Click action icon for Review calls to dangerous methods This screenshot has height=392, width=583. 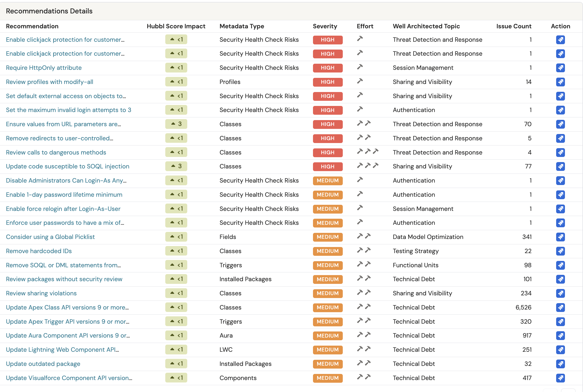(560, 153)
